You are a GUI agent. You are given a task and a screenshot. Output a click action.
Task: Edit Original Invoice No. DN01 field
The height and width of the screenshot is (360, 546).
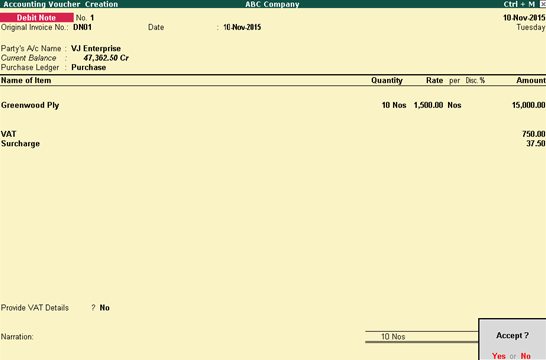[83, 27]
